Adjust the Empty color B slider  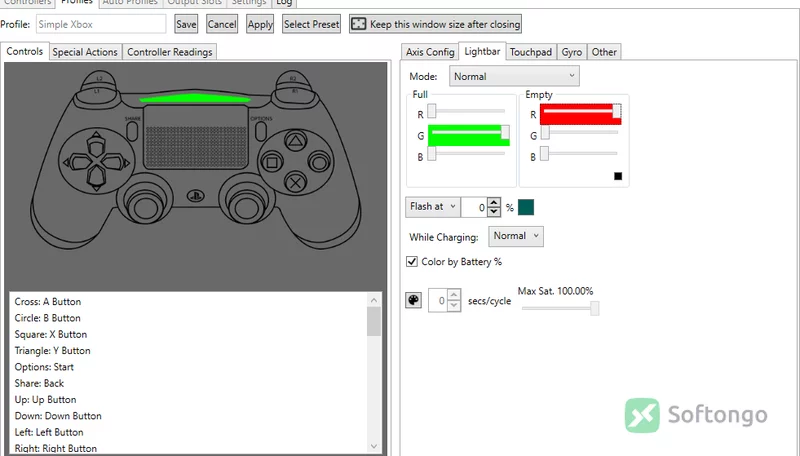tap(579, 154)
